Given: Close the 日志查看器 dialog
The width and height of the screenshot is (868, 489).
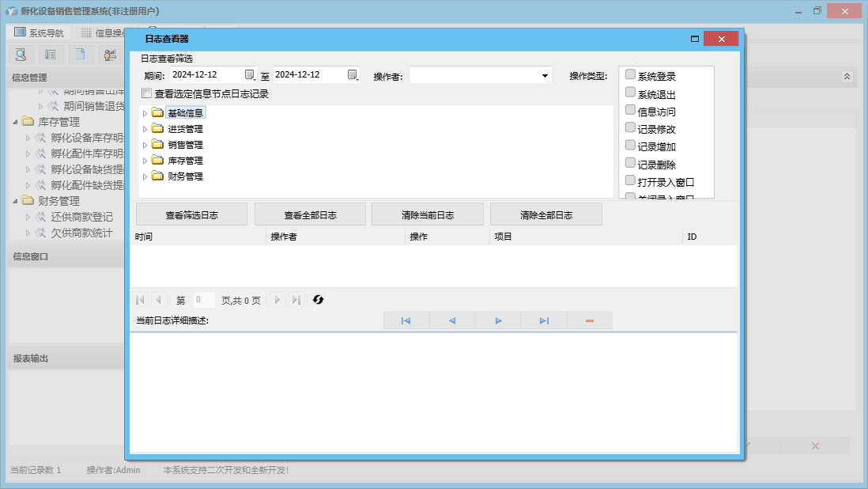Looking at the screenshot, I should [x=721, y=39].
